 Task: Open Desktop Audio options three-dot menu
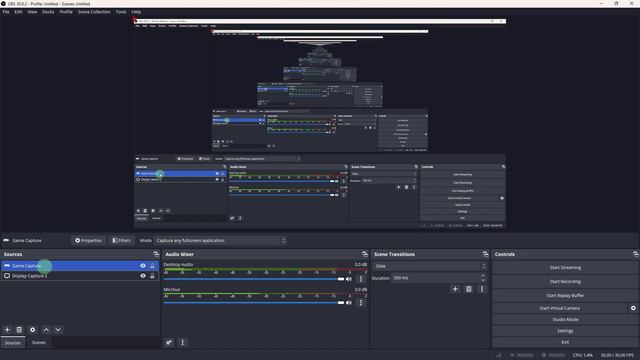tap(360, 279)
